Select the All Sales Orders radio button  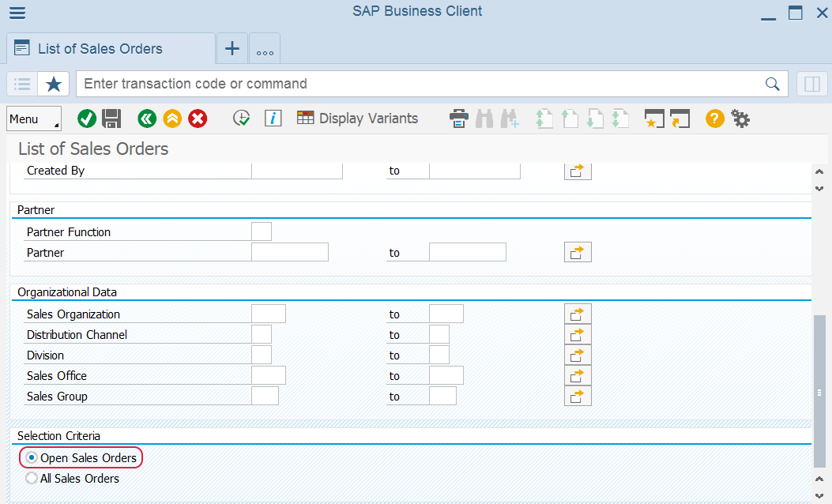pos(32,478)
